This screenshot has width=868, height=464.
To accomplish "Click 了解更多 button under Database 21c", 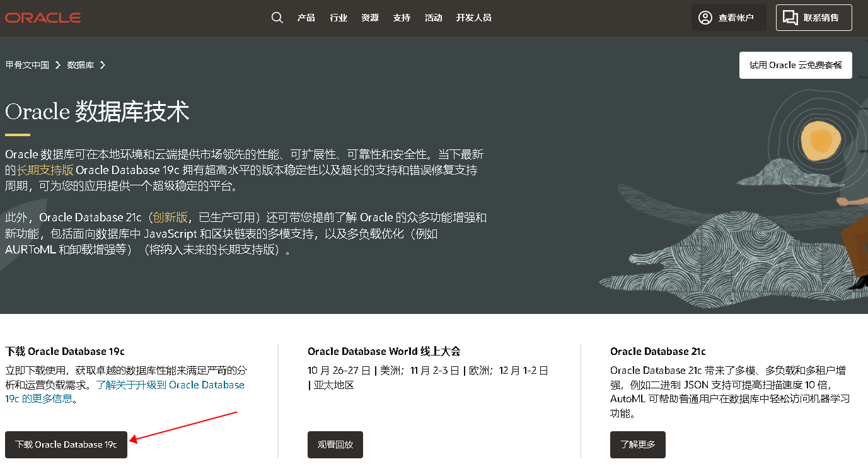I will (x=637, y=444).
